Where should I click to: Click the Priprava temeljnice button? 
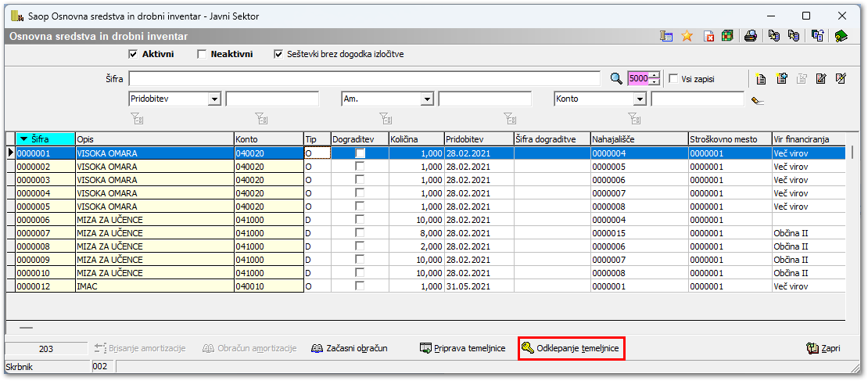click(463, 348)
